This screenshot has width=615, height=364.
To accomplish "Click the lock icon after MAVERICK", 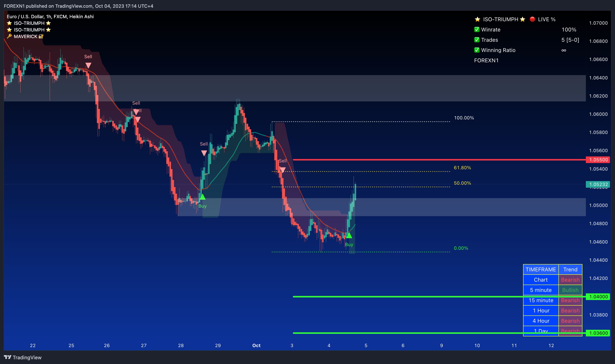I will (41, 36).
